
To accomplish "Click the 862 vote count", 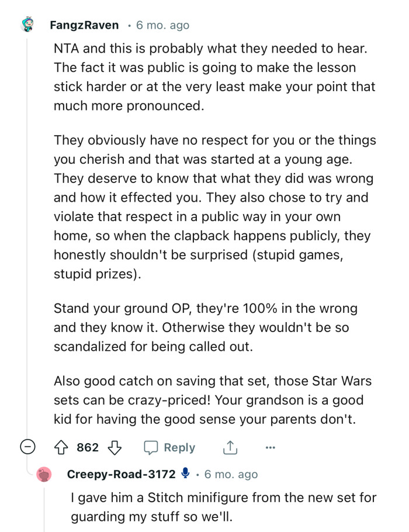I will tap(88, 448).
